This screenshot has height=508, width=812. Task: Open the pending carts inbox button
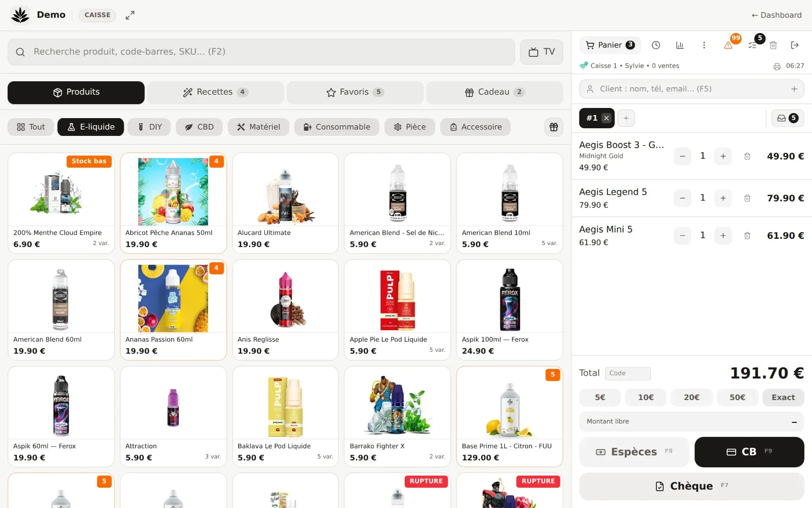[x=787, y=118]
